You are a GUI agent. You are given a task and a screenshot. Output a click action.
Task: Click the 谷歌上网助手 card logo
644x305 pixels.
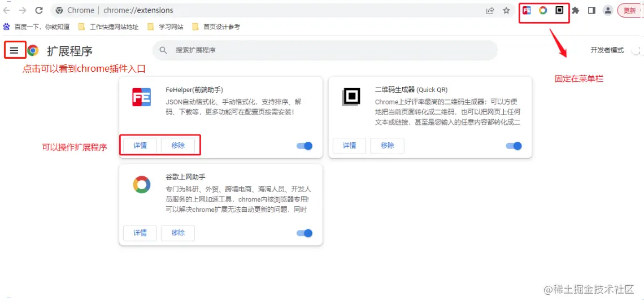coord(142,185)
